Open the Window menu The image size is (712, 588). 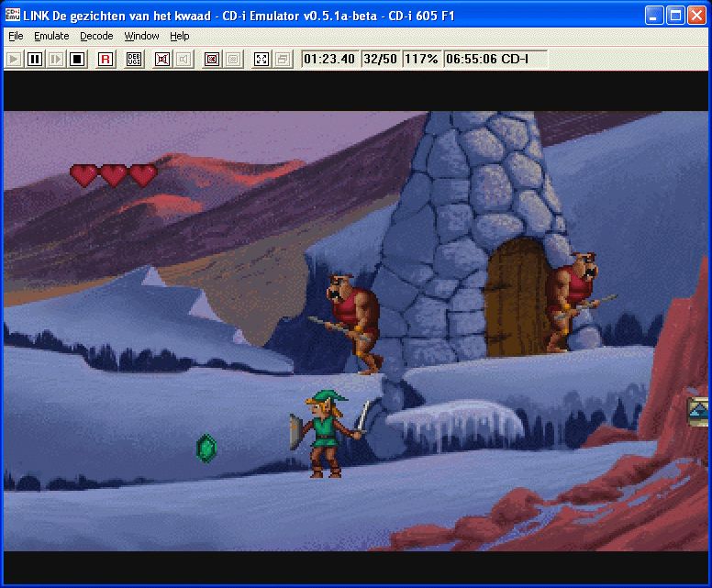click(141, 36)
